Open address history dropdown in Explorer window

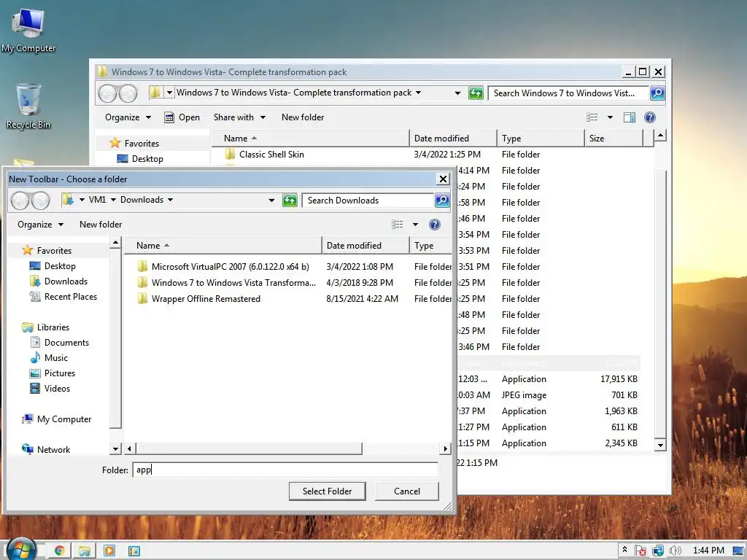458,93
